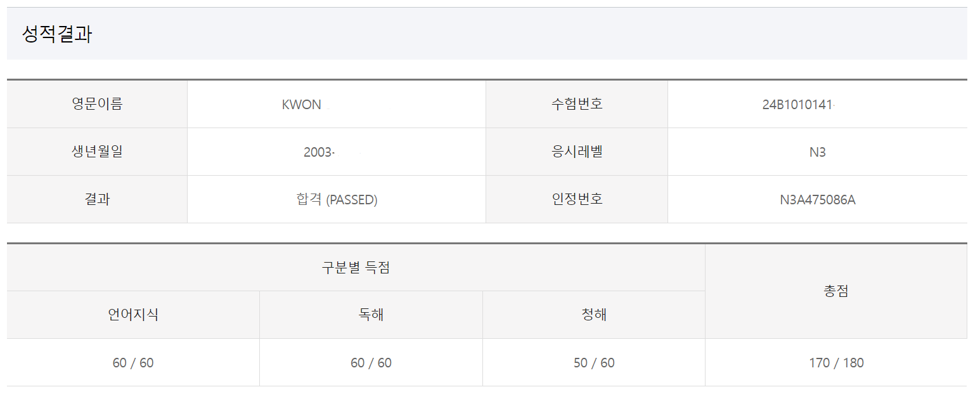The width and height of the screenshot is (980, 394).
Task: Click the 응시레벨 label cell
Action: click(577, 152)
